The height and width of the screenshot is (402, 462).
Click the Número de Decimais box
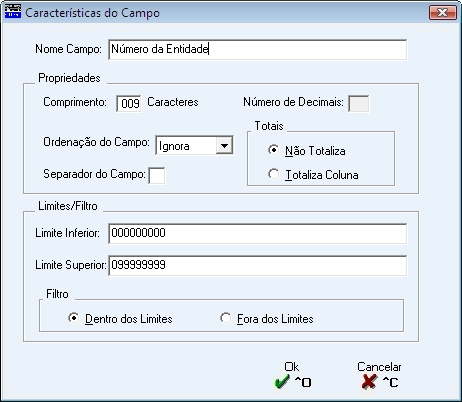tap(359, 104)
